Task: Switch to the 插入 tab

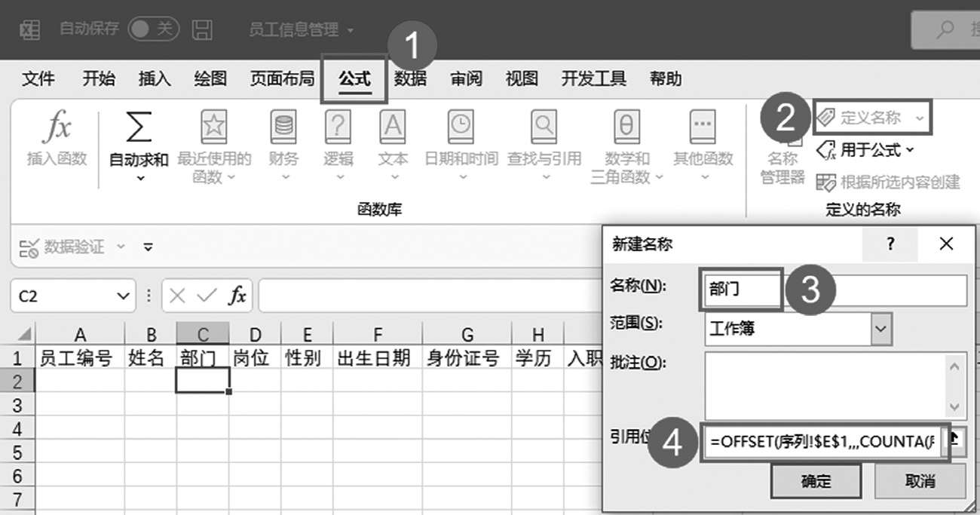Action: tap(155, 78)
